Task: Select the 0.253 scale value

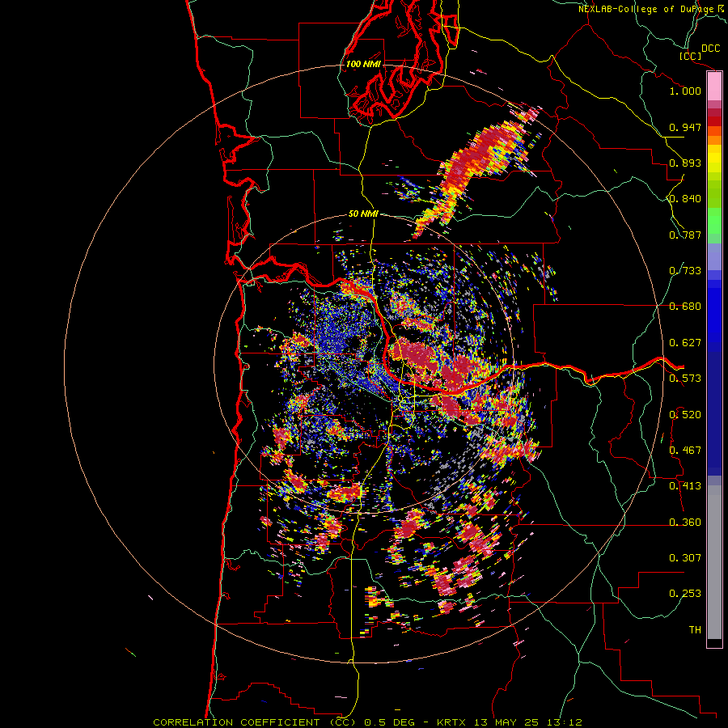Action: point(685,594)
